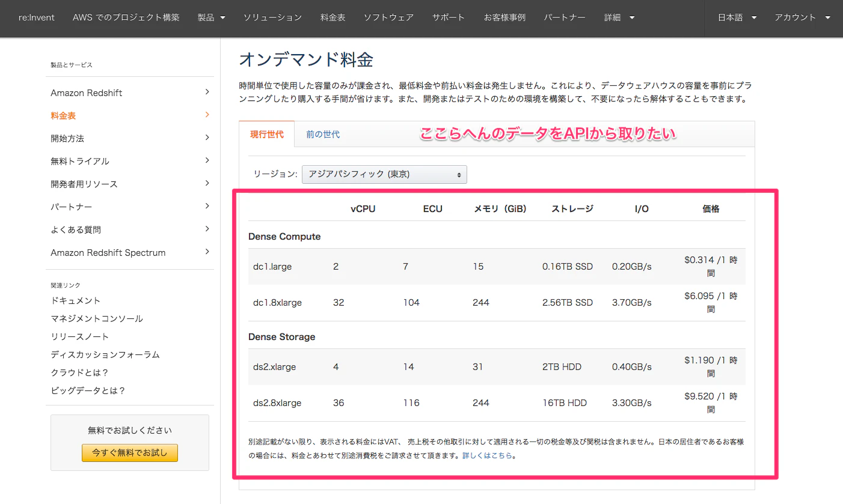
Task: Select ソリューション in the top navigation
Action: click(273, 17)
